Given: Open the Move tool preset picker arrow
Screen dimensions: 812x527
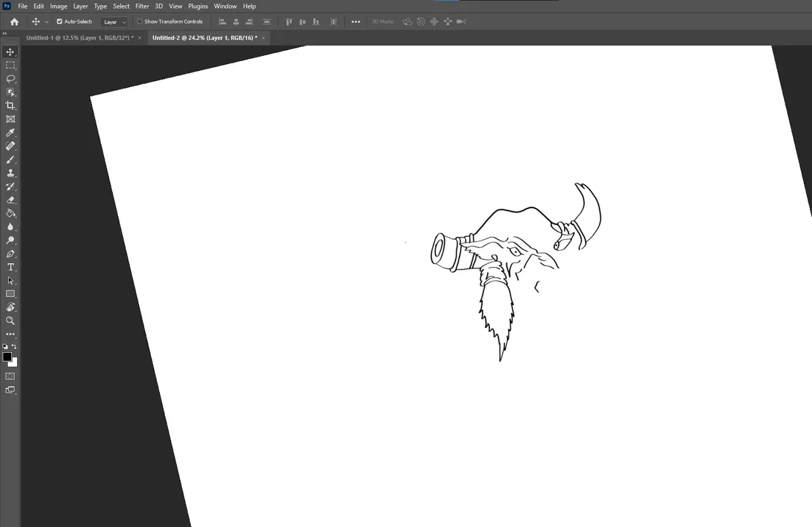Looking at the screenshot, I should click(46, 22).
